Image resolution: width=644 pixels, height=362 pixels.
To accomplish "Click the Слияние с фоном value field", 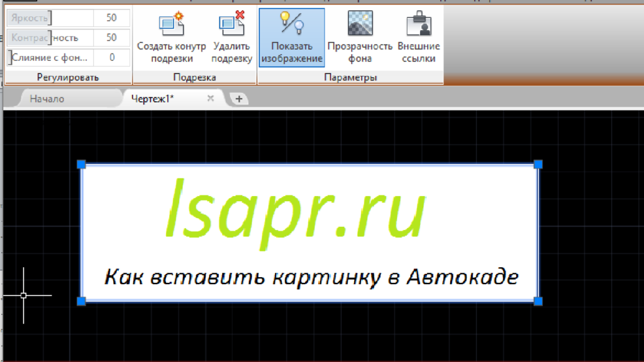I will point(111,57).
